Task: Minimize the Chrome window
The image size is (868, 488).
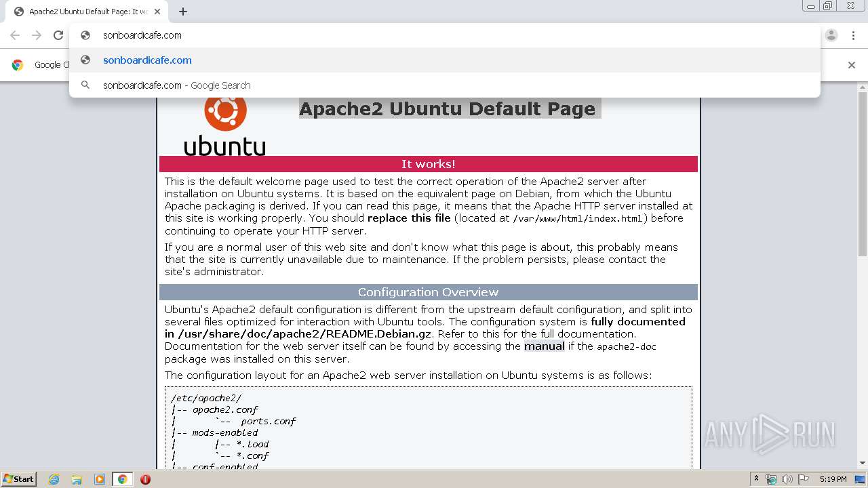Action: 811,5
